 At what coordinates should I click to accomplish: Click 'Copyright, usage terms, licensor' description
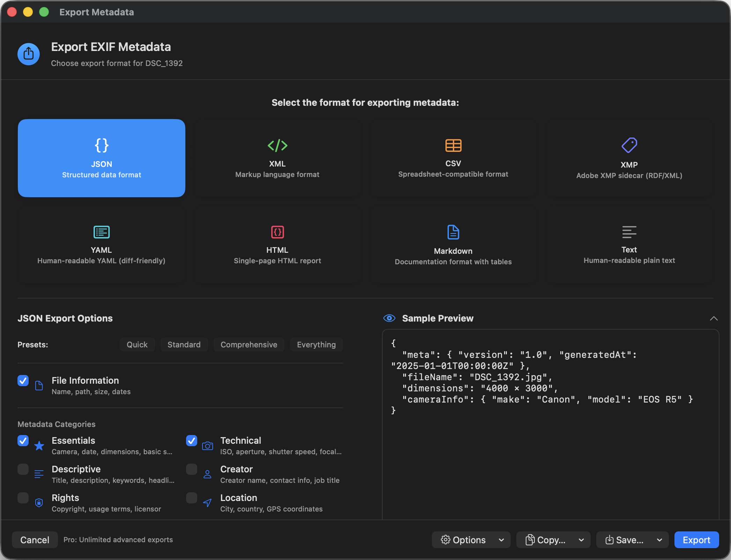[106, 509]
